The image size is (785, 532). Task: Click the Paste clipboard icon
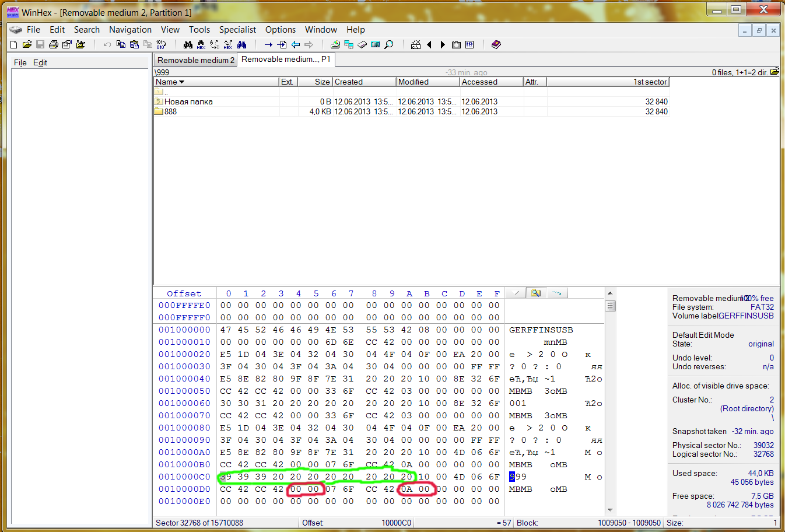134,44
